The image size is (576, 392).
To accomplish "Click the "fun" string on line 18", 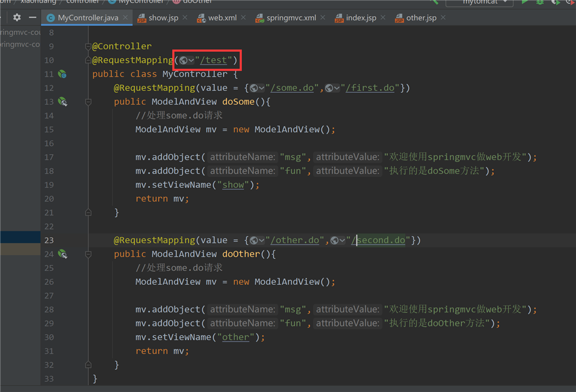I will click(293, 171).
